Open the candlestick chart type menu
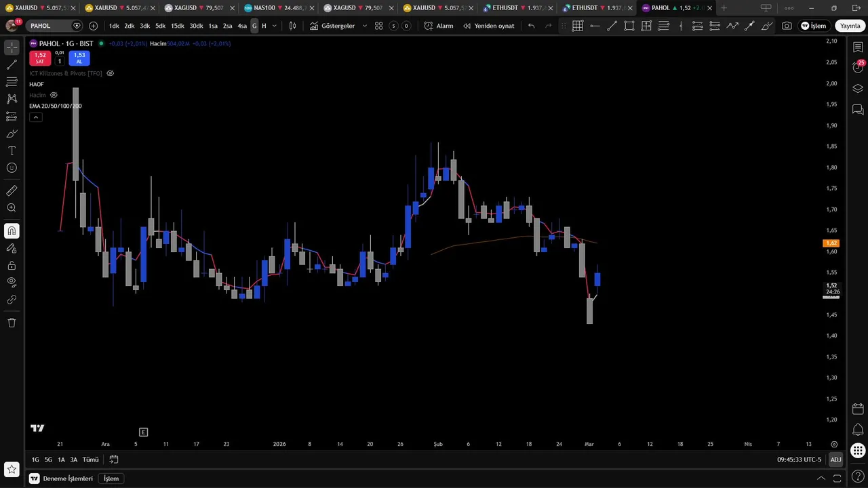 [292, 26]
